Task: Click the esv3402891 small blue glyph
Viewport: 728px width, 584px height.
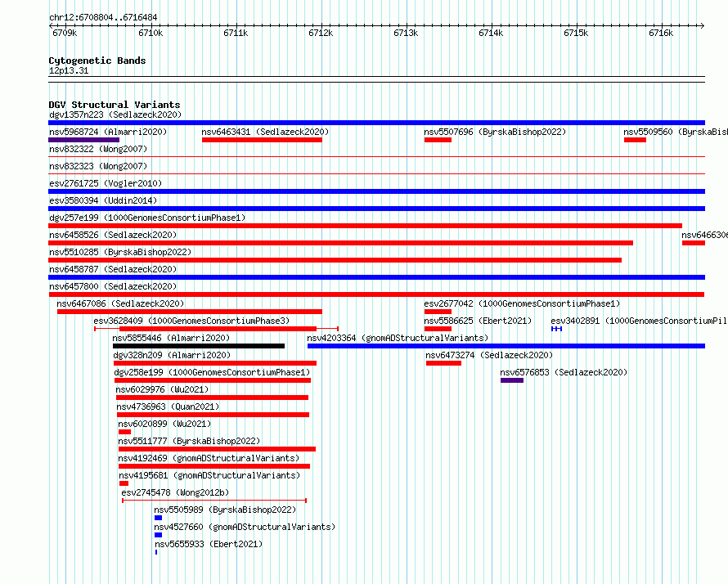Action: click(557, 329)
